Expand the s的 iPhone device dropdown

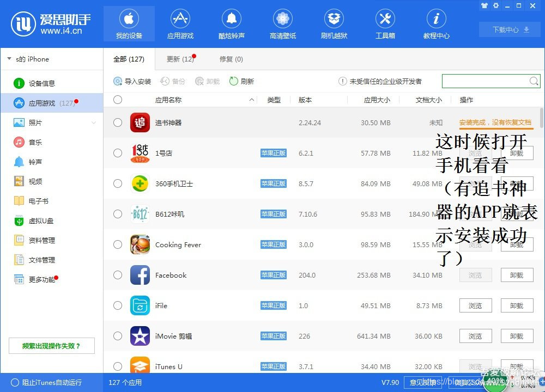9,59
